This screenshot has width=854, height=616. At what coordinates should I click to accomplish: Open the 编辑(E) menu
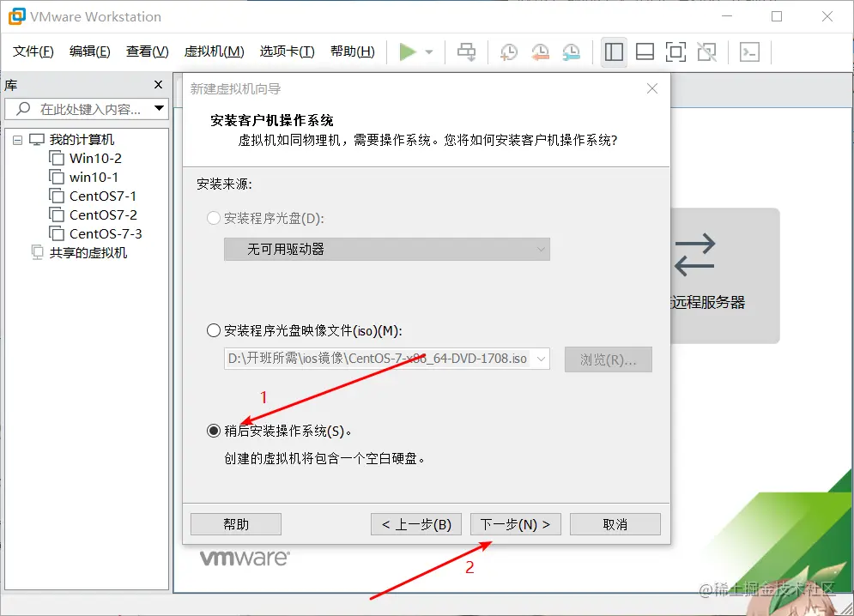tap(90, 51)
